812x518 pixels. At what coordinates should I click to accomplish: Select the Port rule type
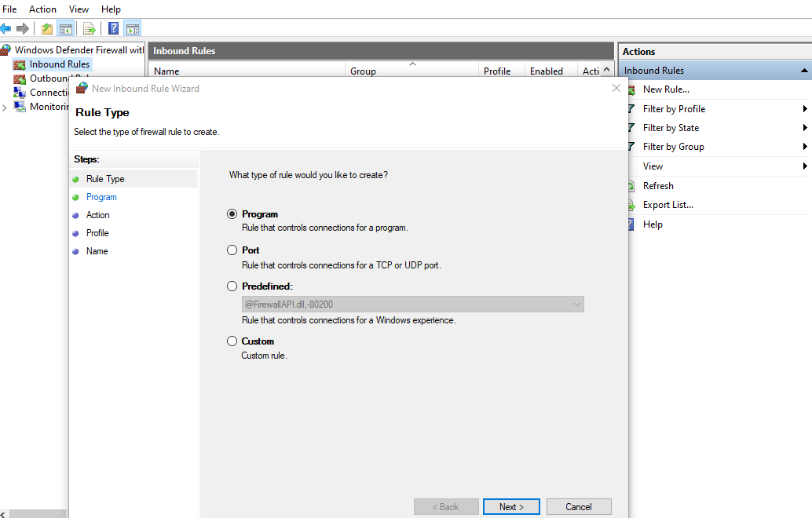(x=232, y=250)
